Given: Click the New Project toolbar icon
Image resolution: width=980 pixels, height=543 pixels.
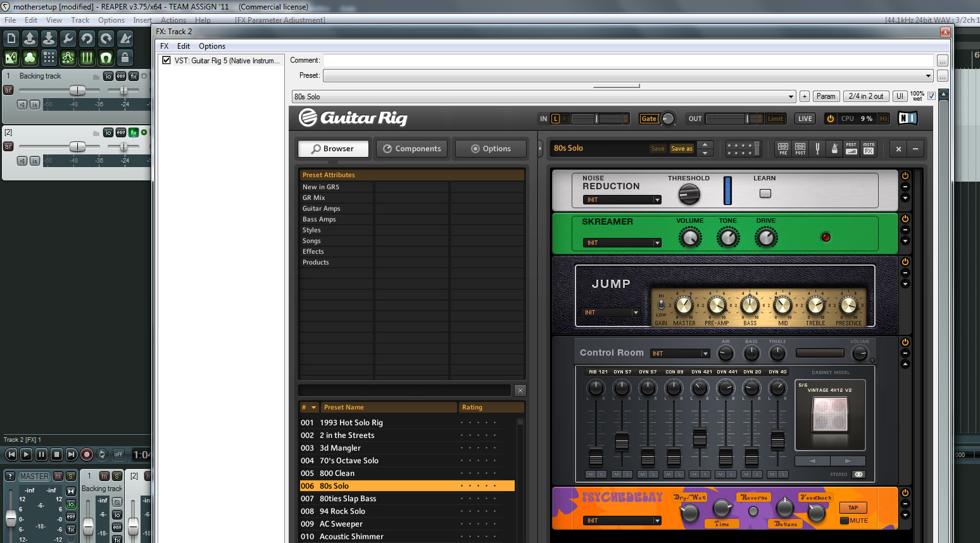Looking at the screenshot, I should click(x=11, y=39).
